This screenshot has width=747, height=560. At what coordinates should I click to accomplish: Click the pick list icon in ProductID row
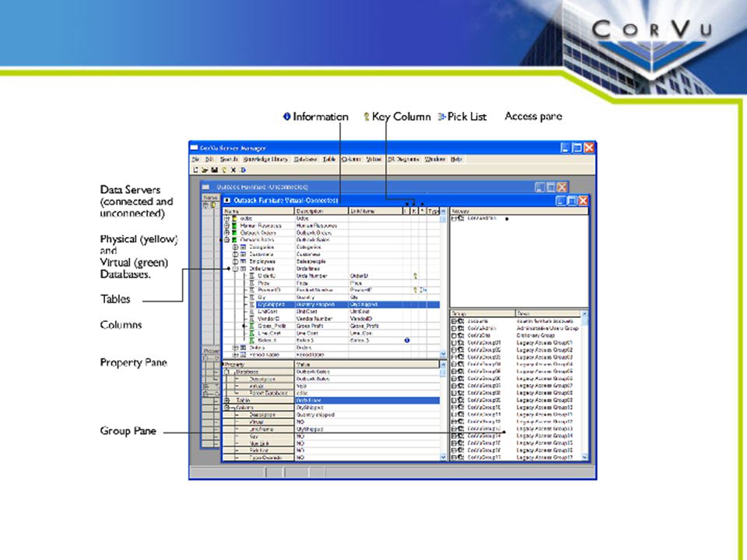point(423,290)
